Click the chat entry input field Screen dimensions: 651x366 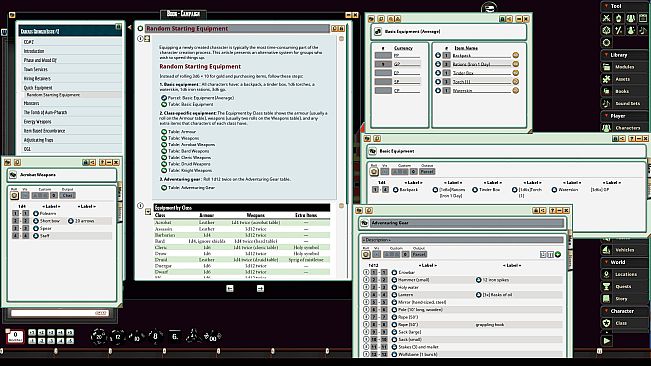(x=59, y=313)
